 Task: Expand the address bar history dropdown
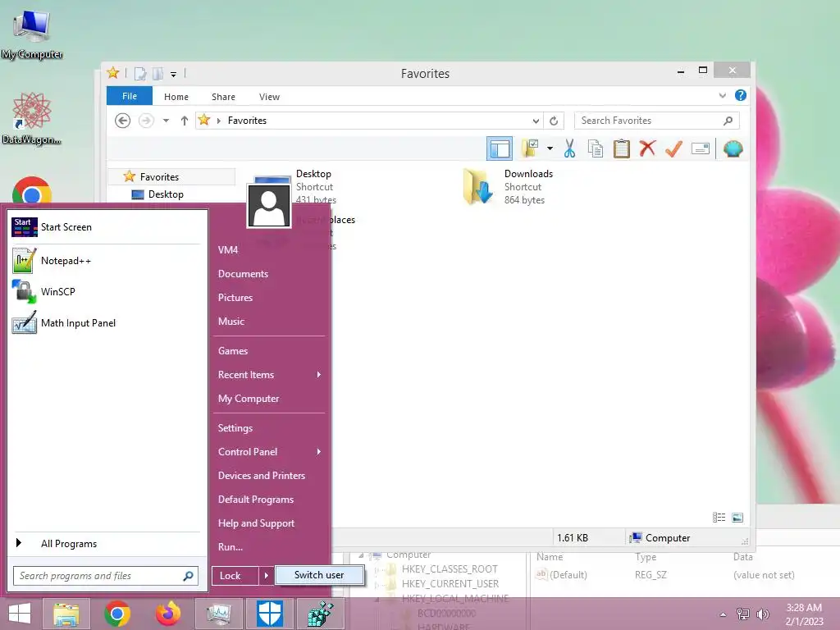pos(536,121)
